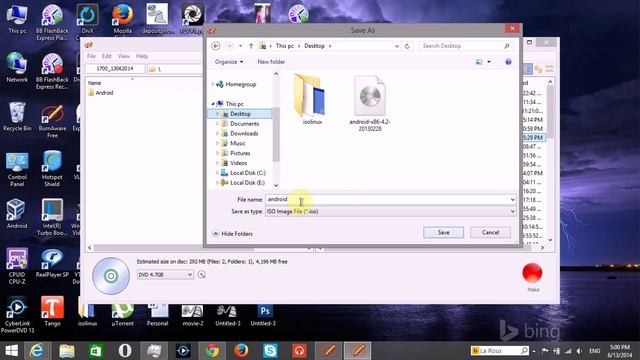This screenshot has width=640, height=360.
Task: Open CPUID CPU-Z desktop icon
Action: (x=17, y=266)
